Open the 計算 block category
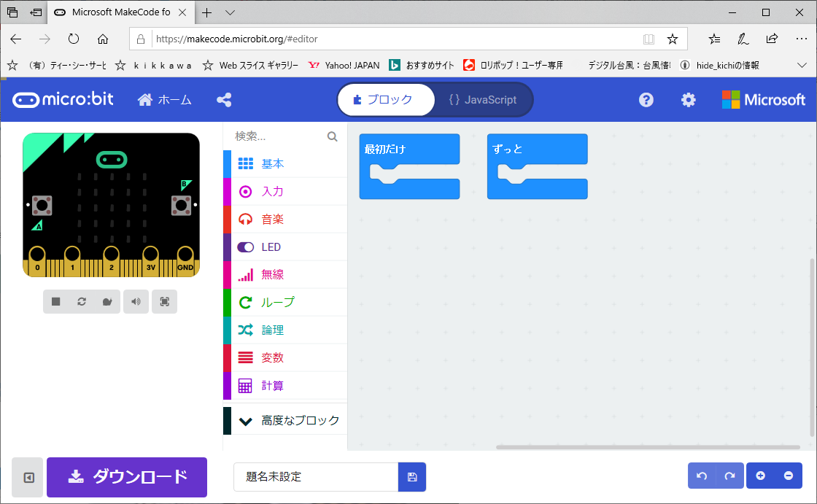The height and width of the screenshot is (504, 817). point(285,386)
